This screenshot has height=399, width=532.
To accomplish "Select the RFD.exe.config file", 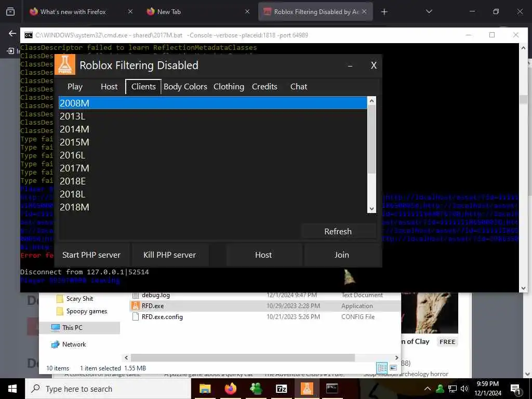I will (x=162, y=317).
